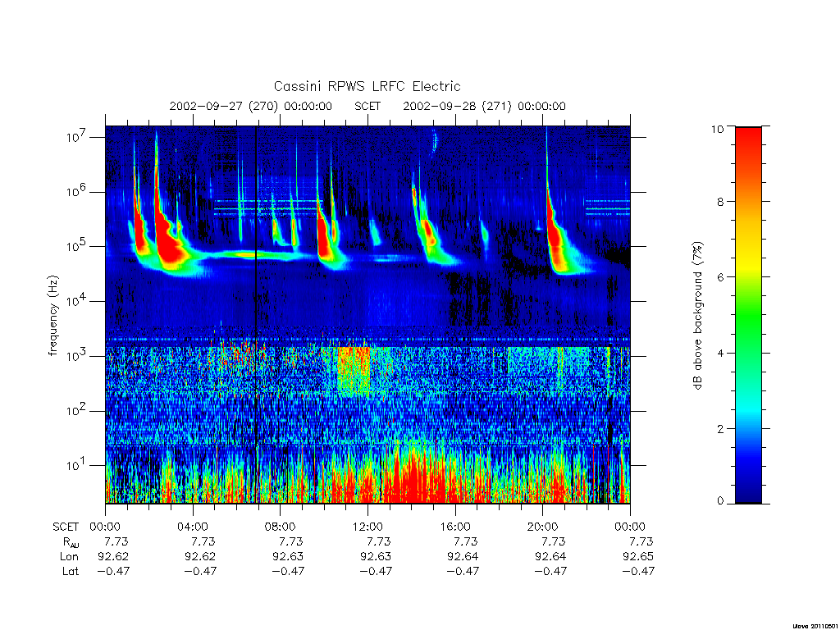
Task: Click longitude 92.64 under 20:00
Action: point(550,557)
